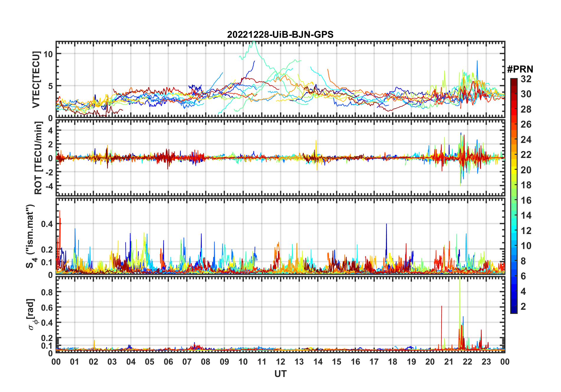Click the UT x-axis label
This screenshot has height=392, width=561.
click(280, 374)
